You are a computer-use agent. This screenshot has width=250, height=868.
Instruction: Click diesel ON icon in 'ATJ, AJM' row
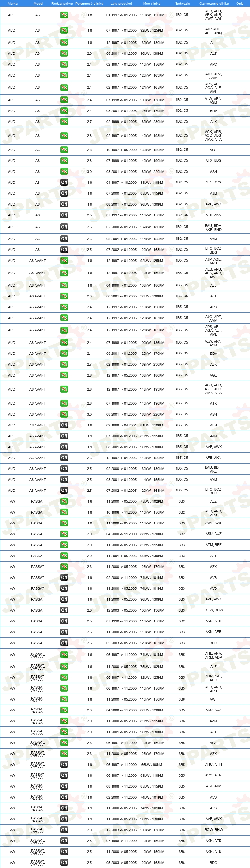[64, 786]
